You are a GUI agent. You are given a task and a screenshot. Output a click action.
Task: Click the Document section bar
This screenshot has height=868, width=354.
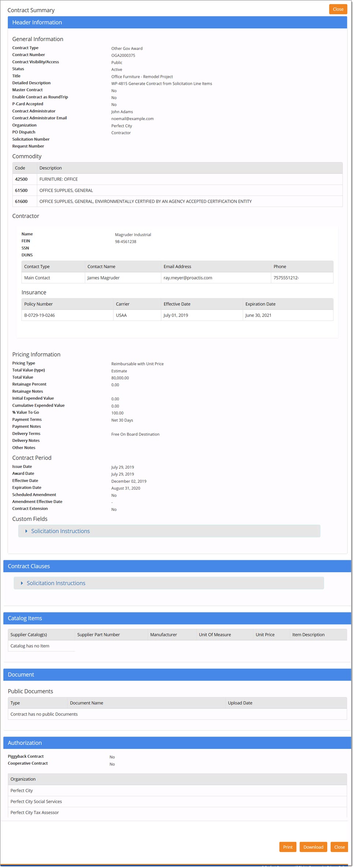(177, 674)
